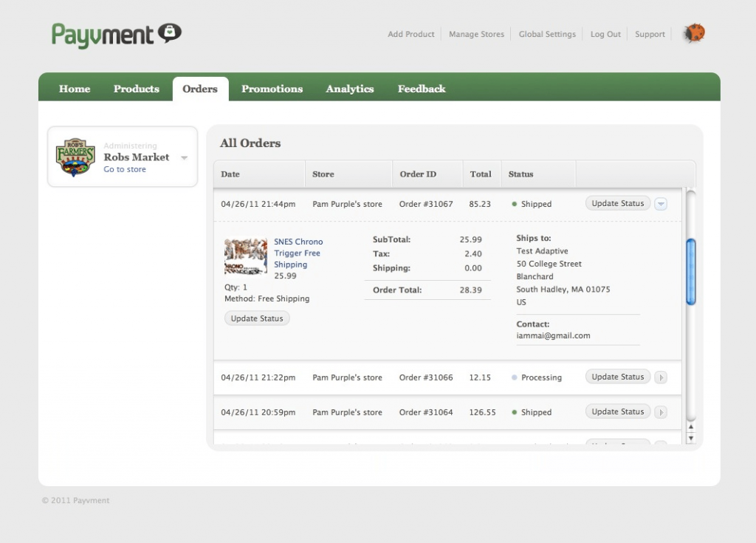
Task: Click Update Status for order #31067 row
Action: coord(618,203)
